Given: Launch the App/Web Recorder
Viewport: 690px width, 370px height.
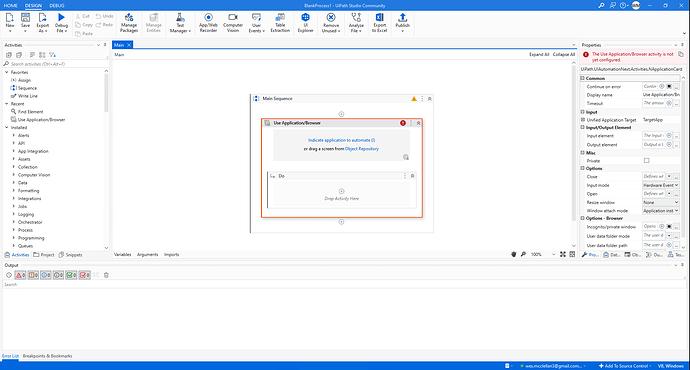Looking at the screenshot, I should (208, 22).
